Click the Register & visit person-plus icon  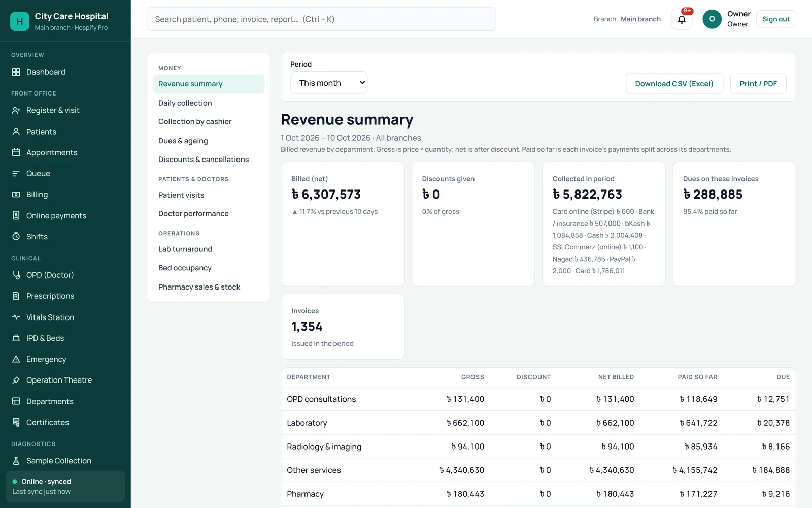click(16, 110)
